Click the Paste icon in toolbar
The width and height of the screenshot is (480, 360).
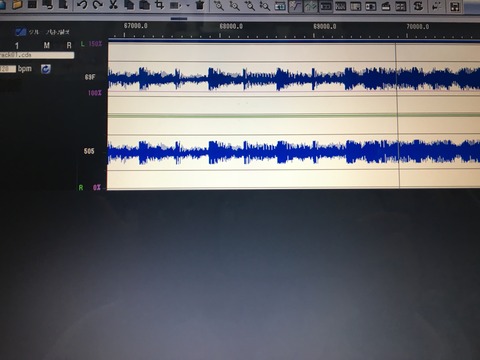[144, 5]
